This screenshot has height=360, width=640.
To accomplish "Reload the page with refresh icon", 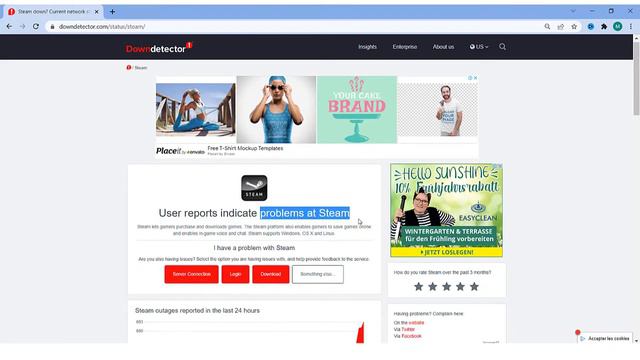I will coord(36,27).
